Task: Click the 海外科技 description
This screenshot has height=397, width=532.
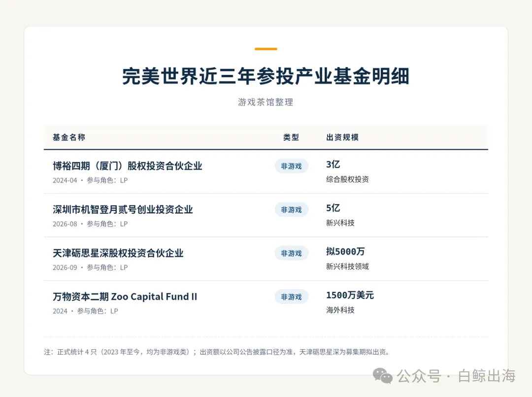Action: [340, 310]
